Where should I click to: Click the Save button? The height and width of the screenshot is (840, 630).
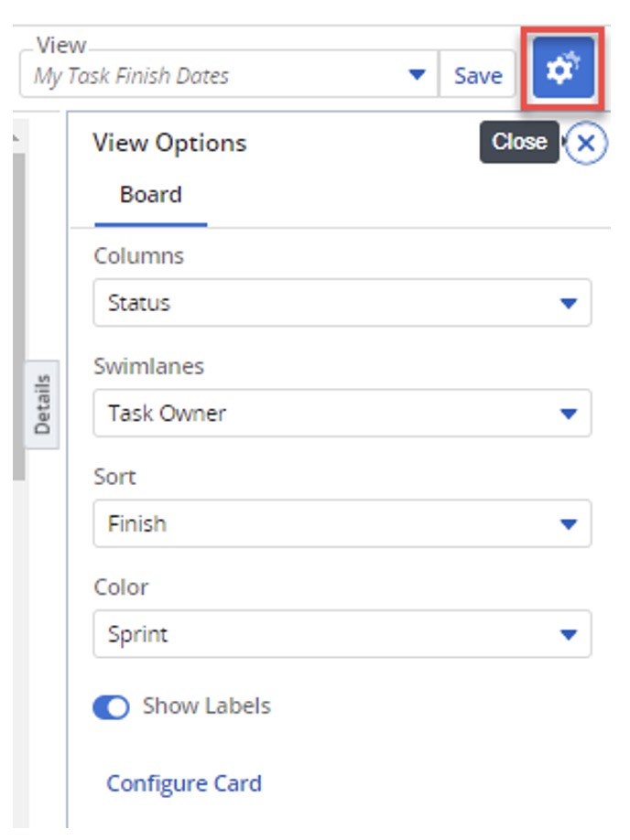click(x=478, y=74)
